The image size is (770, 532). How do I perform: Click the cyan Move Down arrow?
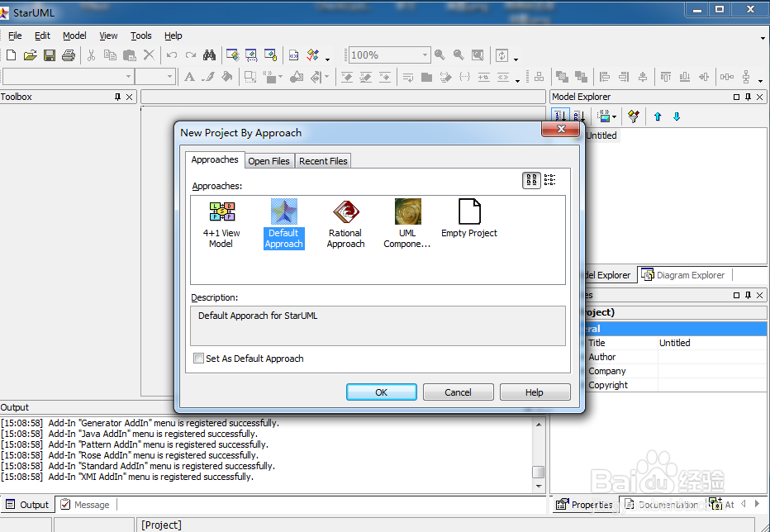tap(677, 116)
